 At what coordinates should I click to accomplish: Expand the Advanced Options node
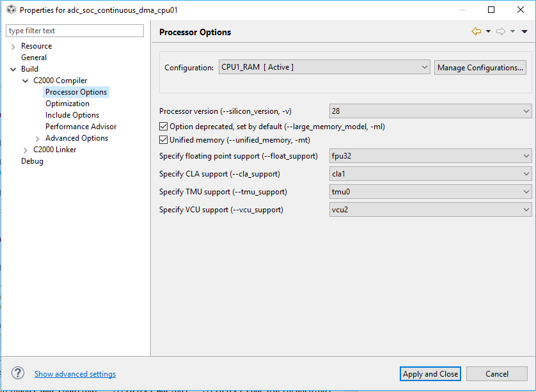(x=37, y=138)
